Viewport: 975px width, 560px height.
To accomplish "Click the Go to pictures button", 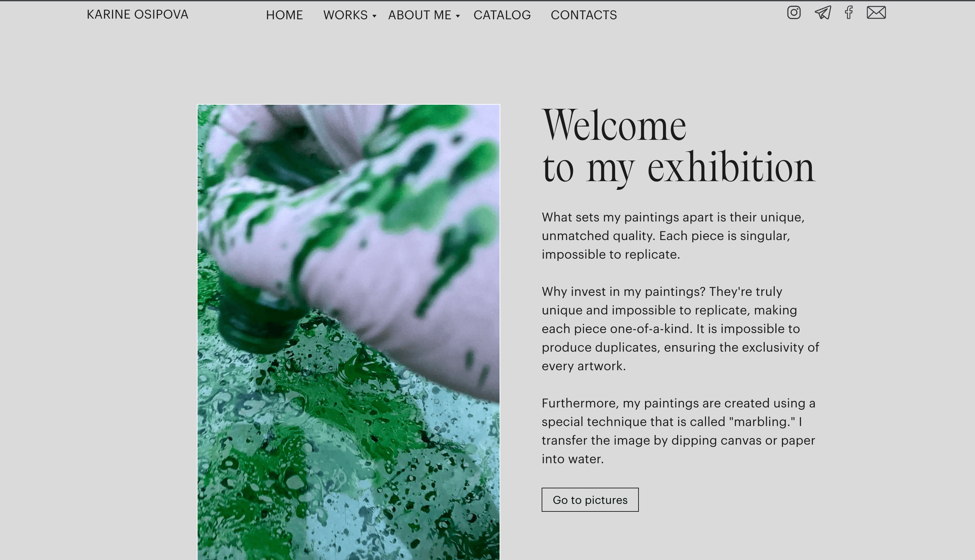I will [590, 500].
